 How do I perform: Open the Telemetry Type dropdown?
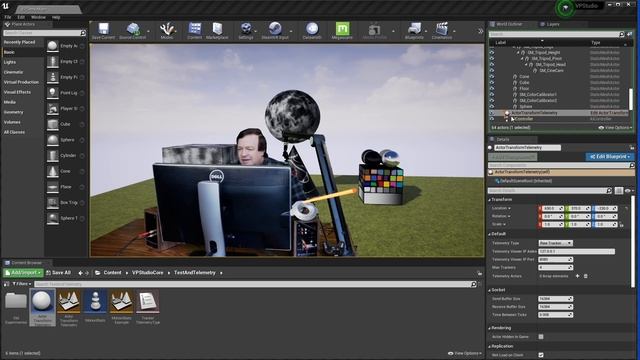pyautogui.click(x=556, y=243)
